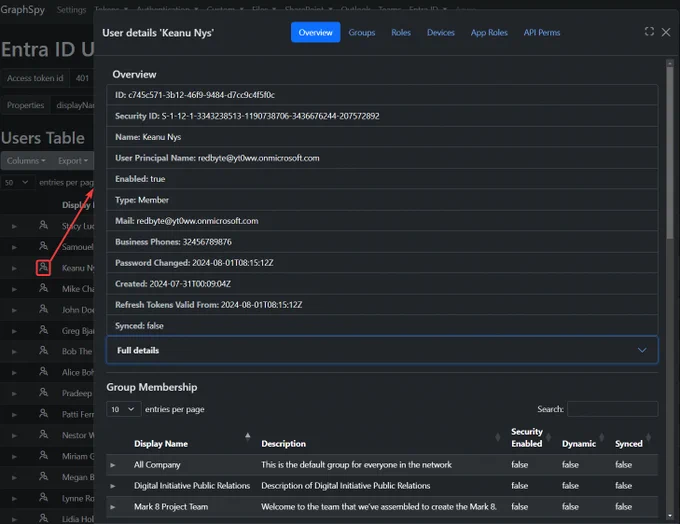Open user details icon for Samouel row
The width and height of the screenshot is (680, 524).
(x=43, y=246)
